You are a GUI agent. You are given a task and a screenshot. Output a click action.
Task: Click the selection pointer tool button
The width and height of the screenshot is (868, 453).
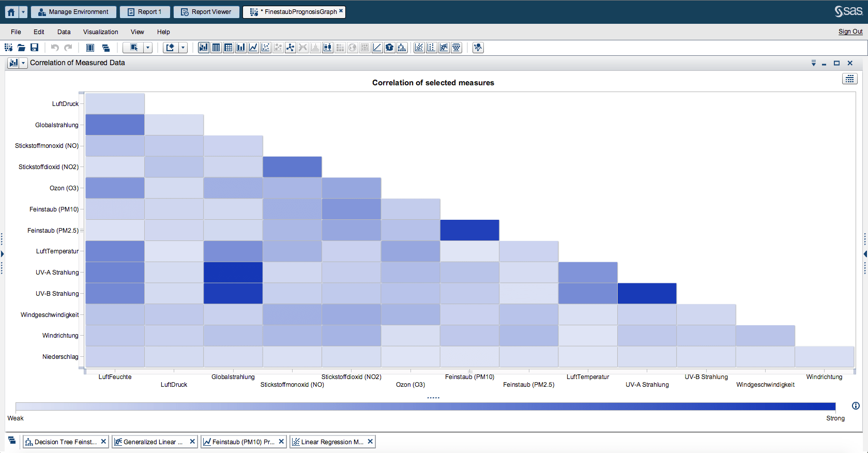[133, 48]
